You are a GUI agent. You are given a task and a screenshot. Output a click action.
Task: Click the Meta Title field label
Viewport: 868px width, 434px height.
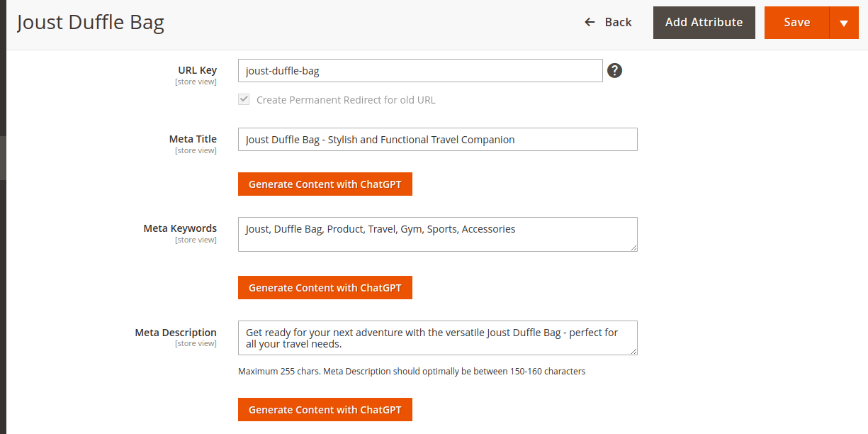[193, 139]
